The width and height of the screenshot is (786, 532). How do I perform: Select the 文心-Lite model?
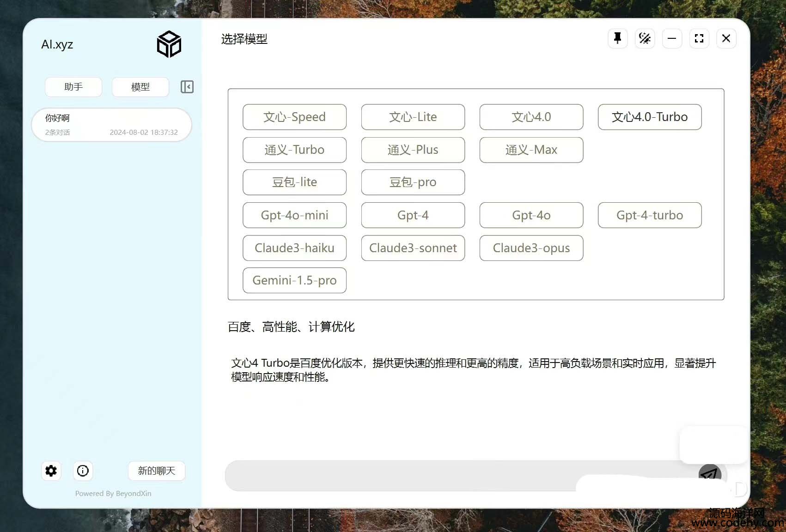pos(413,117)
